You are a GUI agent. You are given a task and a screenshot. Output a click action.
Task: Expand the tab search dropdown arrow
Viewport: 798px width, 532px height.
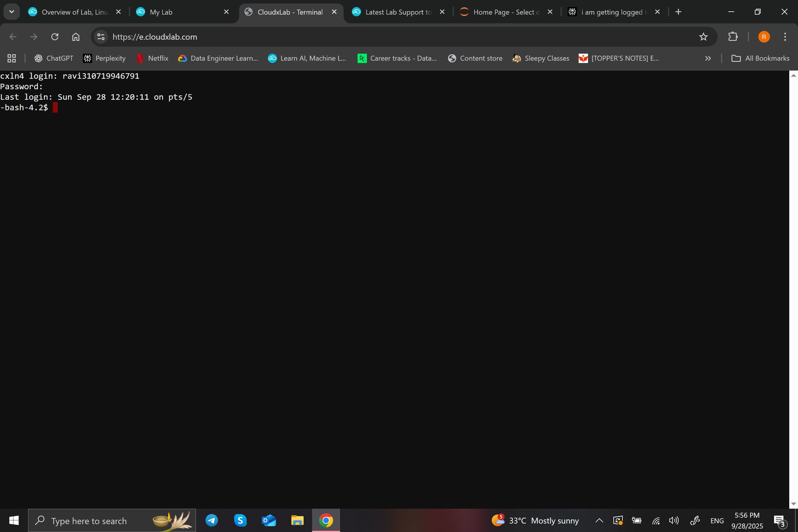(x=12, y=12)
